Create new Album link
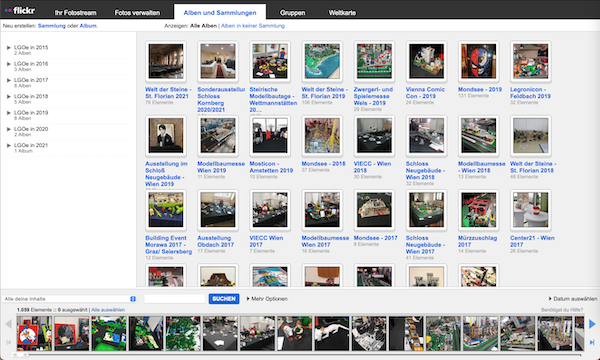Image resolution: width=600 pixels, height=360 pixels. [88, 26]
